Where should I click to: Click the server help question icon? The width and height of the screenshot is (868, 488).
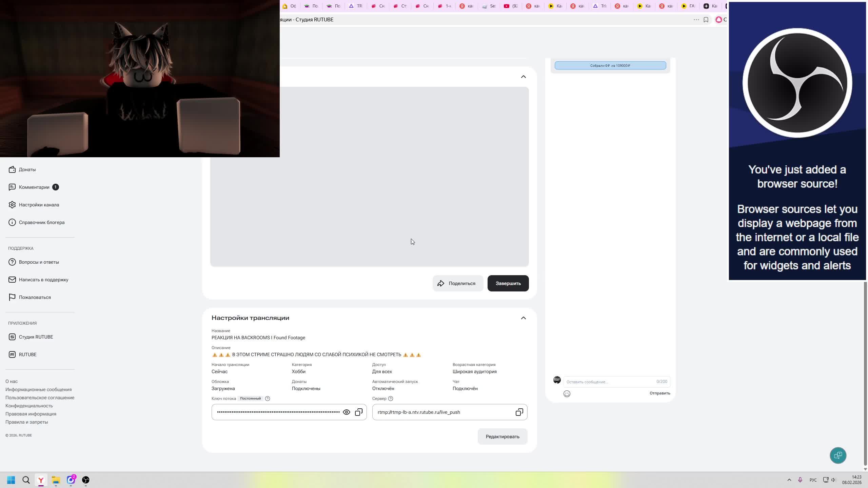click(x=391, y=399)
